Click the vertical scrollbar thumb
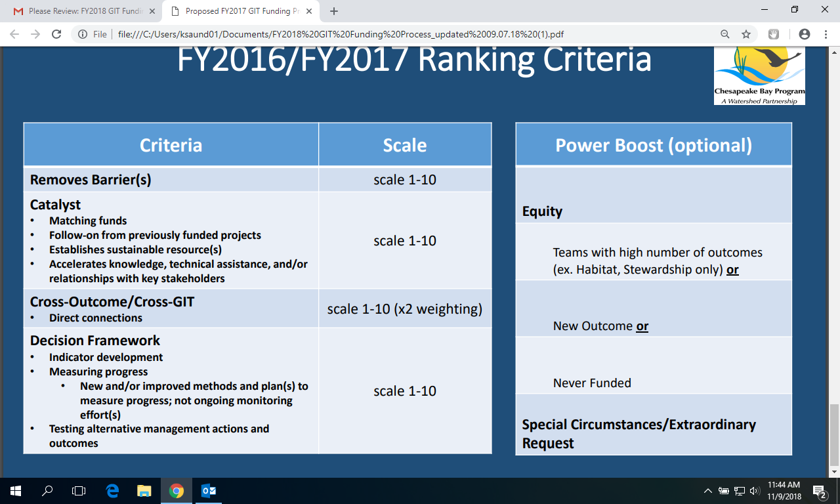This screenshot has height=504, width=840. coord(834,433)
